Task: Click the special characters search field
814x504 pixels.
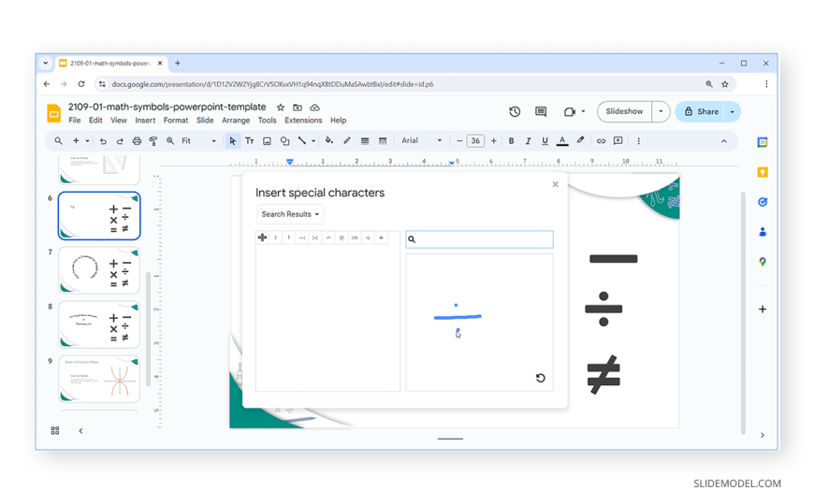Action: (x=479, y=239)
